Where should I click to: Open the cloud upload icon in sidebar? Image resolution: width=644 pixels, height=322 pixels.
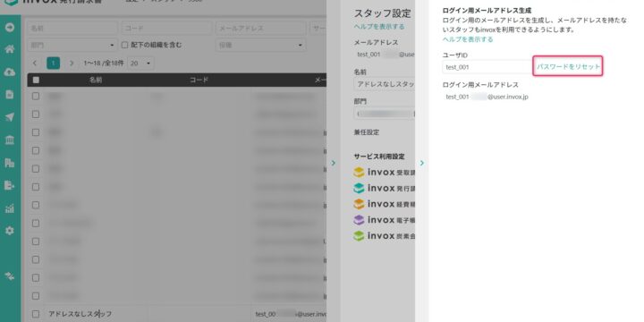click(10, 72)
